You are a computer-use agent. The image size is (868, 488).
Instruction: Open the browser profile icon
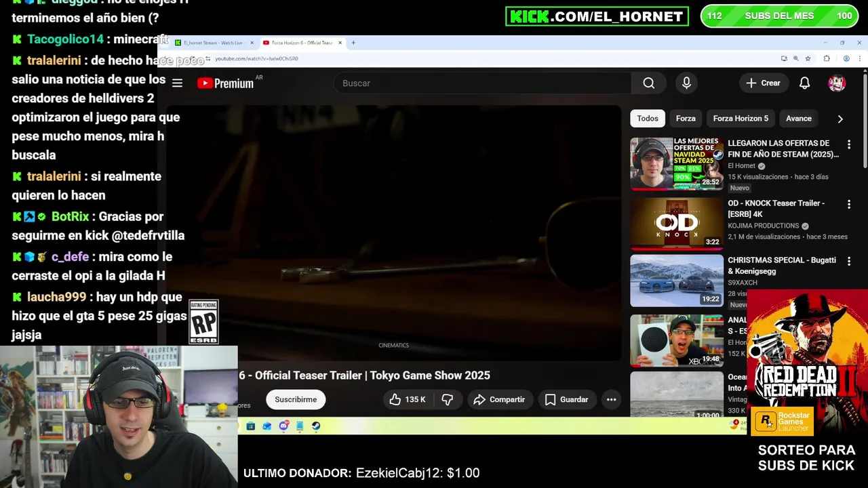tap(846, 58)
